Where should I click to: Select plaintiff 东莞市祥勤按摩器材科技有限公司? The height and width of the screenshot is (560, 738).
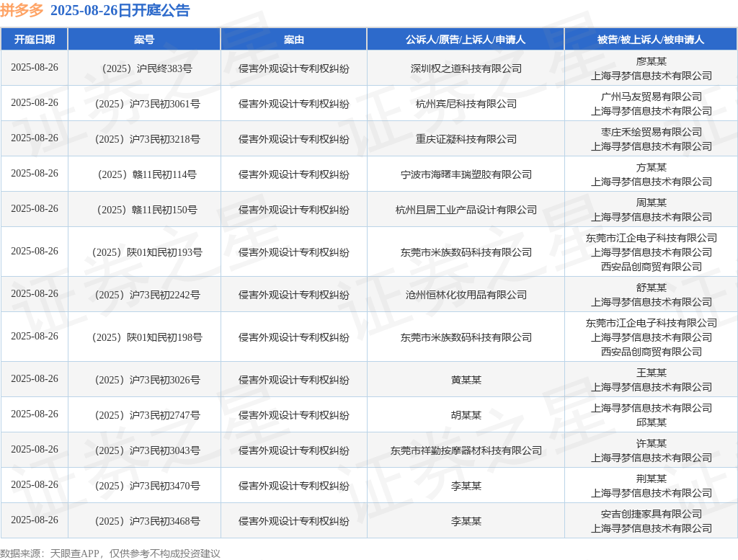pyautogui.click(x=466, y=450)
